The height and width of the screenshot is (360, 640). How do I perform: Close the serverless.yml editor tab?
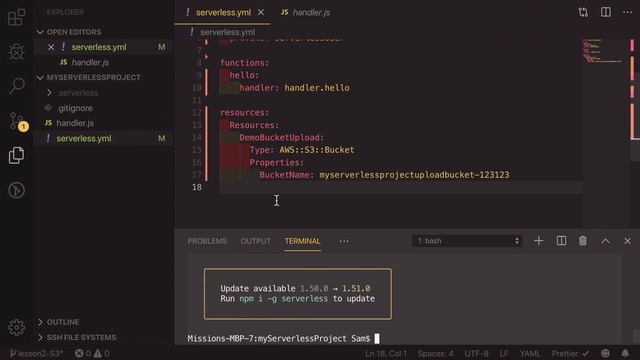pos(261,13)
